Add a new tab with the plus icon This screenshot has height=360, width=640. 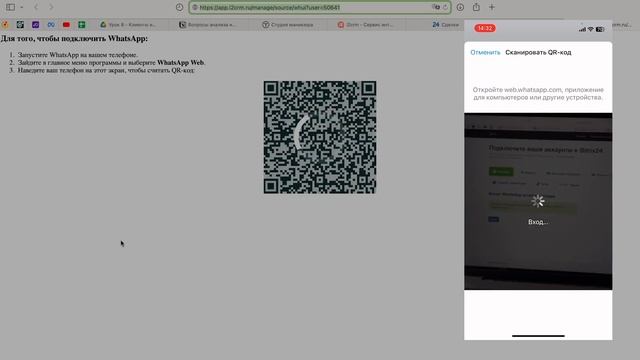point(491,7)
